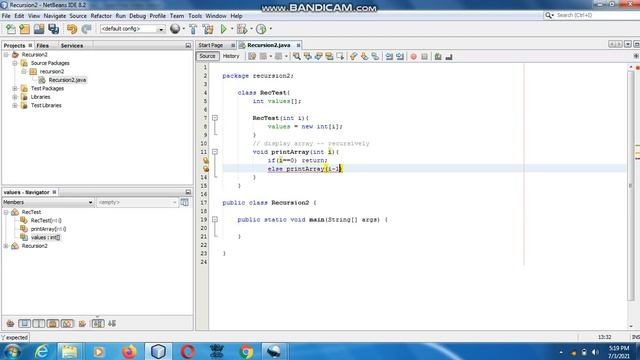Click the Redo toolbar icon

(x=86, y=29)
